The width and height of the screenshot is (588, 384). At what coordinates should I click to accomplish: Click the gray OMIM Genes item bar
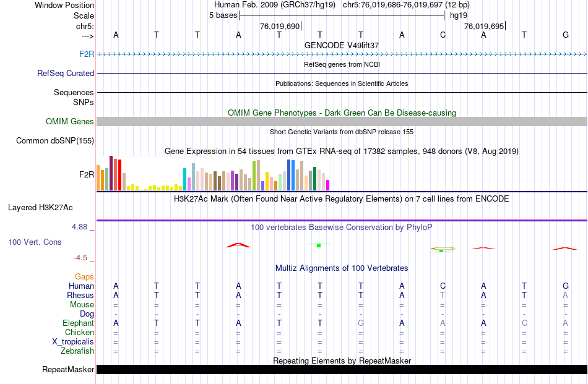pos(342,121)
